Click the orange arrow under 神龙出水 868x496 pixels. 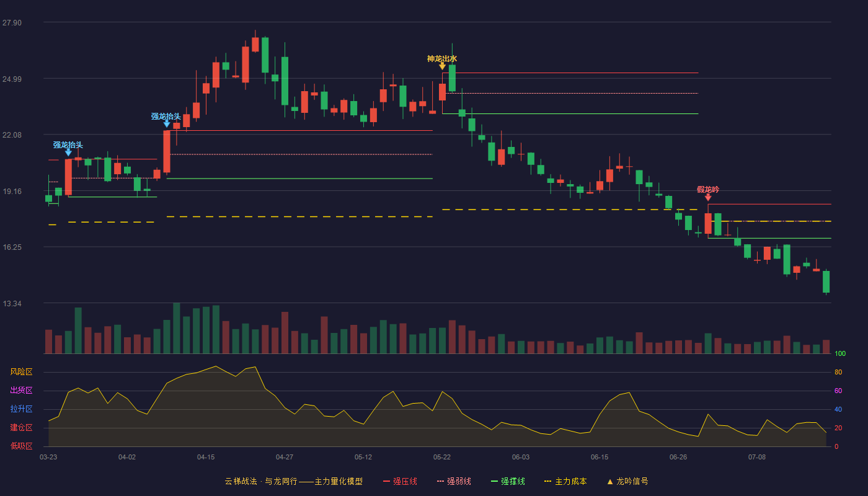coord(442,66)
